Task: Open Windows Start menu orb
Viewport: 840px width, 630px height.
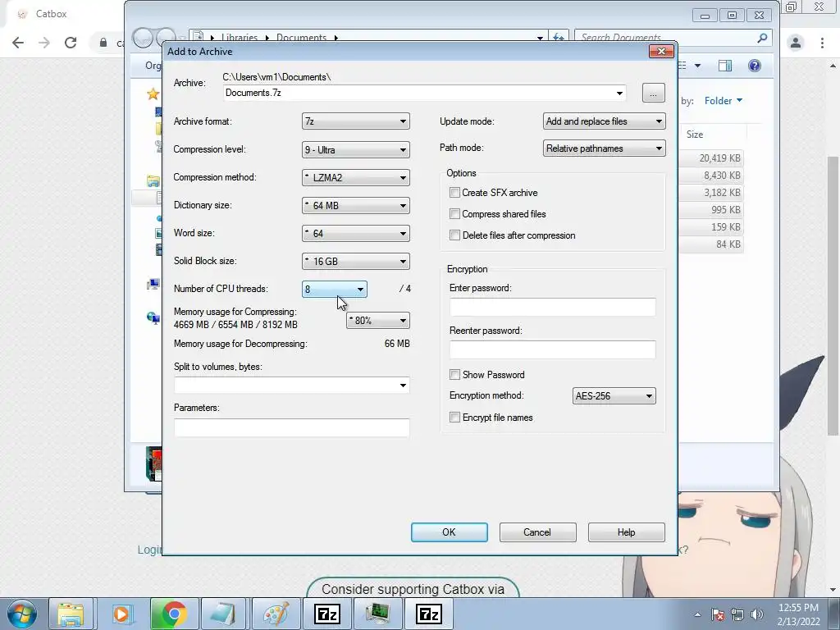Action: pos(22,614)
